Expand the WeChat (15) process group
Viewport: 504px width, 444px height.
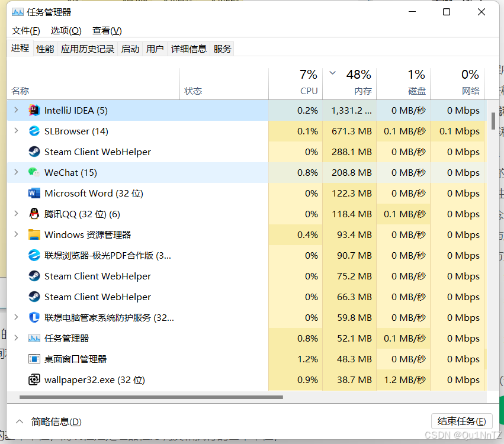pos(16,172)
